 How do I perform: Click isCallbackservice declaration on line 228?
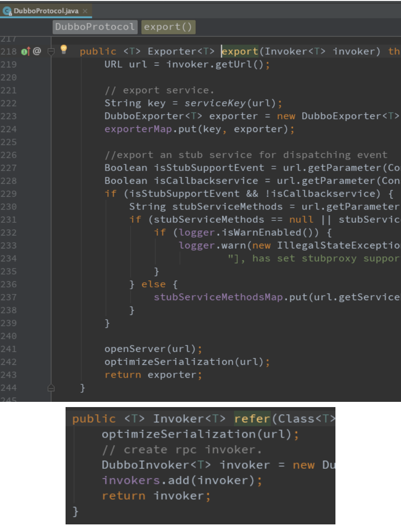(x=206, y=180)
